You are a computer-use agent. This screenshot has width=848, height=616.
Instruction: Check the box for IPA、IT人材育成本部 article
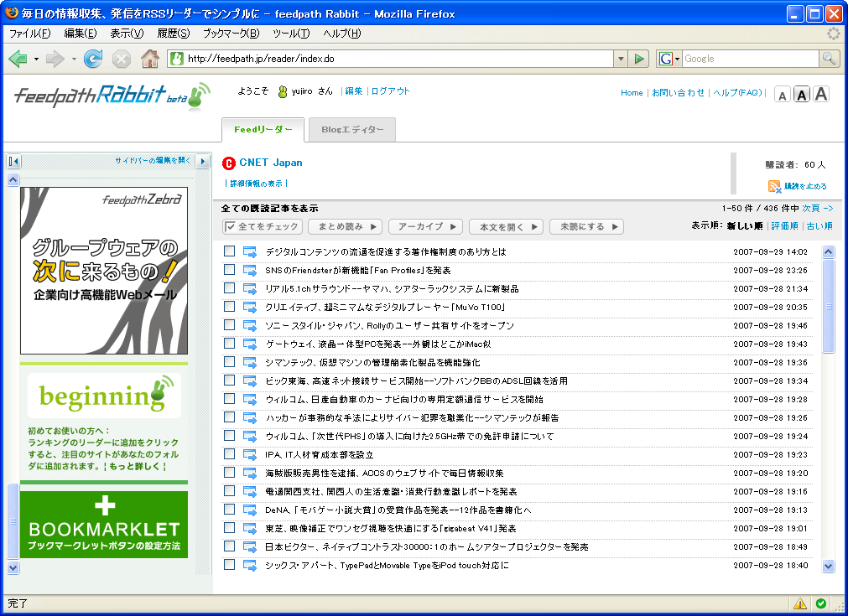click(x=229, y=454)
